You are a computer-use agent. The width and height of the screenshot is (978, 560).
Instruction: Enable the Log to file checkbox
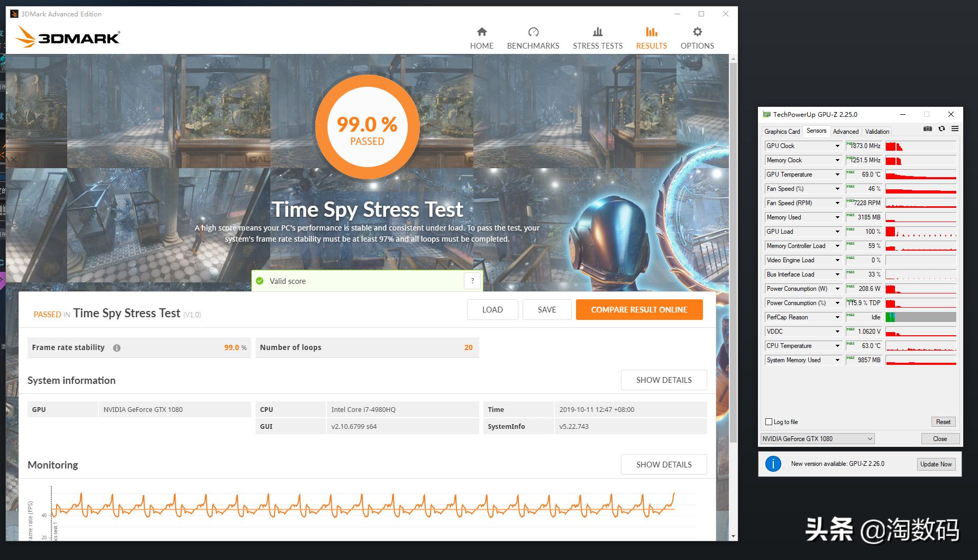(769, 422)
